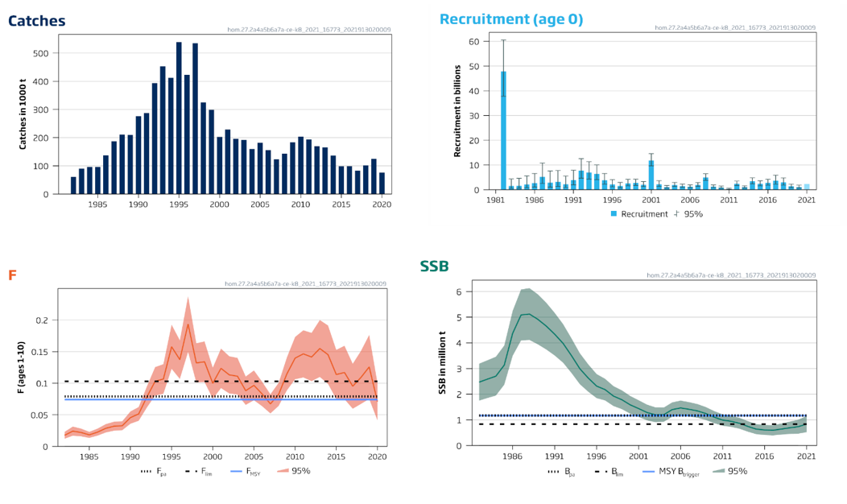Click the "2021" label on SSB x-axis
Viewport: 847px width, 504px height.
coord(807,456)
